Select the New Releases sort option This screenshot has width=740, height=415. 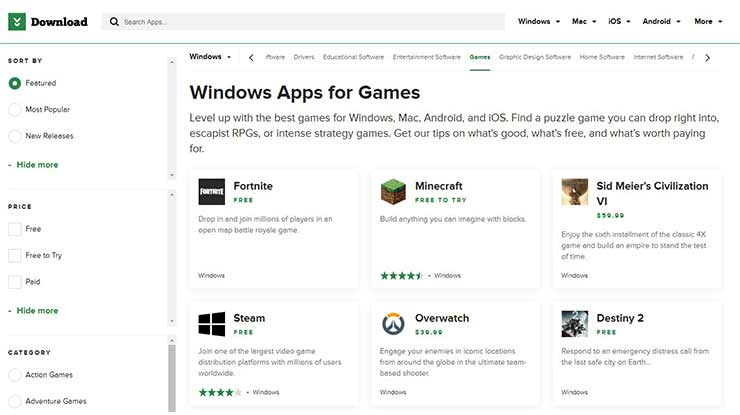pyautogui.click(x=15, y=136)
